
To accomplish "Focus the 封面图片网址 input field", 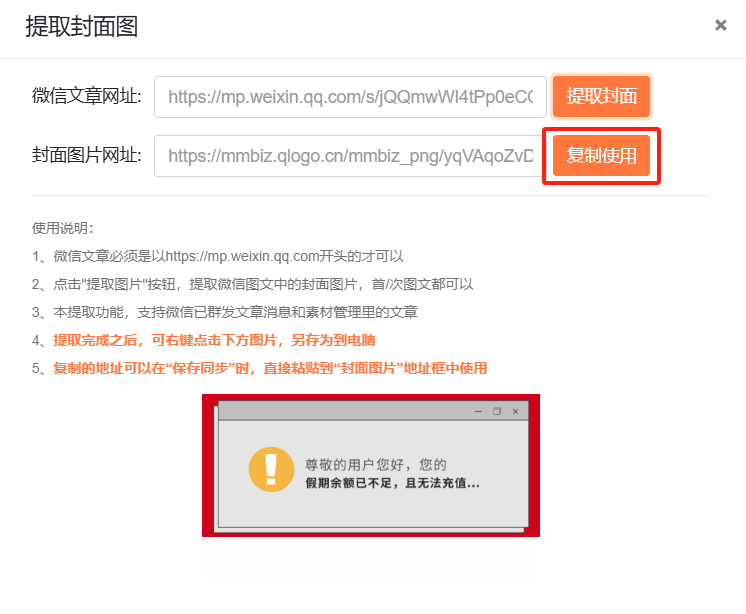I will 350,156.
